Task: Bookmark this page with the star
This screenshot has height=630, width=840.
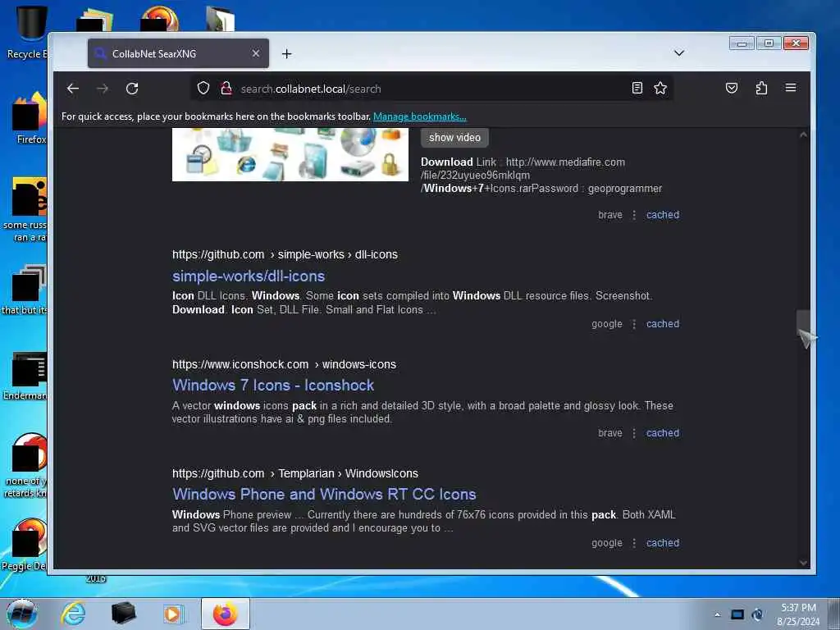Action: coord(660,88)
